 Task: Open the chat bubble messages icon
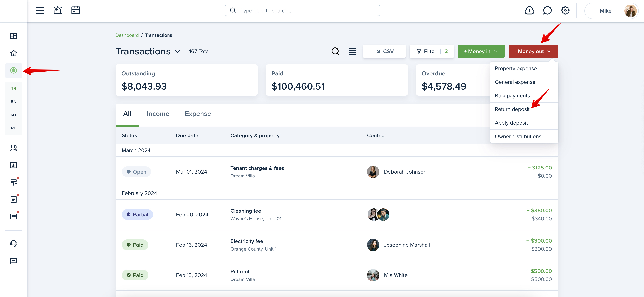click(x=547, y=10)
